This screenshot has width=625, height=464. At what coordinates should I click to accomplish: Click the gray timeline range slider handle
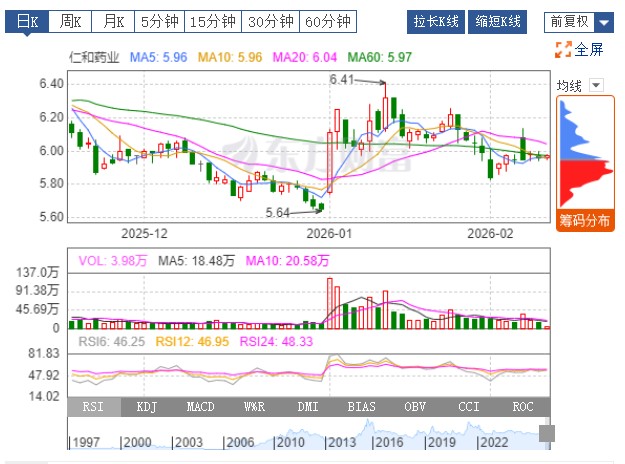coord(547,433)
